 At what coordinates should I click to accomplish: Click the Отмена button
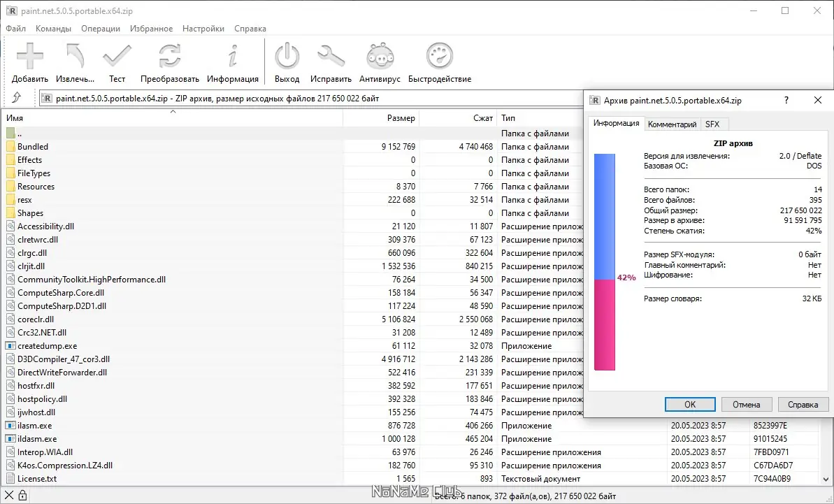click(x=746, y=405)
